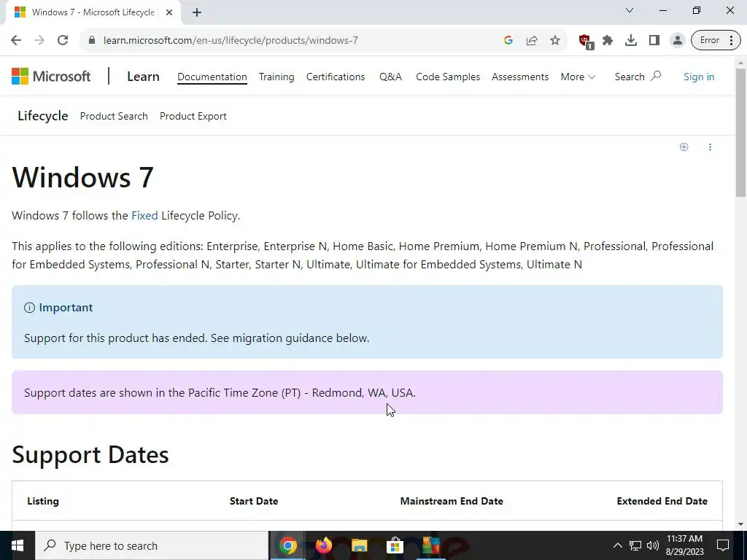The height and width of the screenshot is (560, 747).
Task: Close the Windows 7 Lifecycle tab
Action: pos(169,12)
